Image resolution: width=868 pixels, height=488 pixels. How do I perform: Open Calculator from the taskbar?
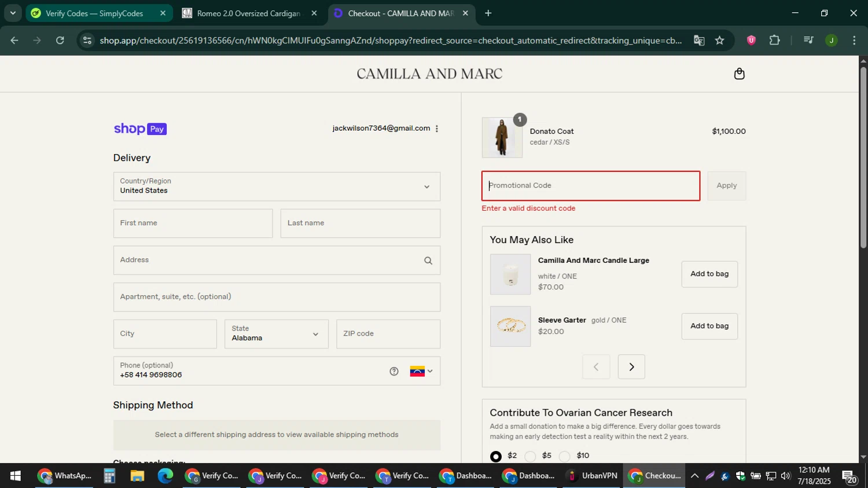109,476
